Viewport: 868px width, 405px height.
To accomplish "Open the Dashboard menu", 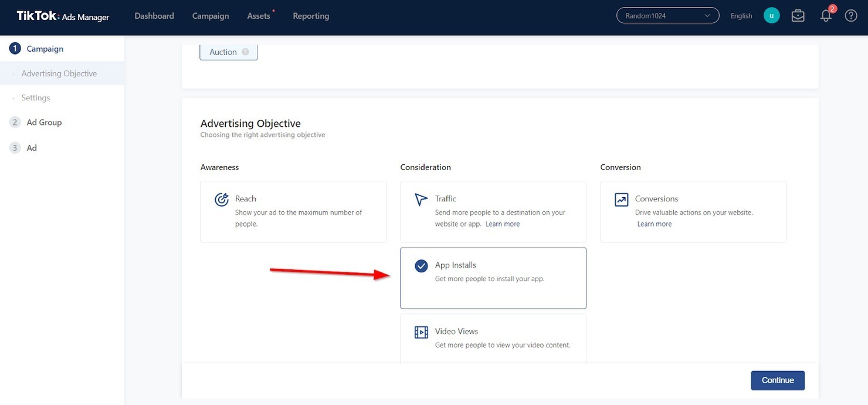I will pos(154,16).
